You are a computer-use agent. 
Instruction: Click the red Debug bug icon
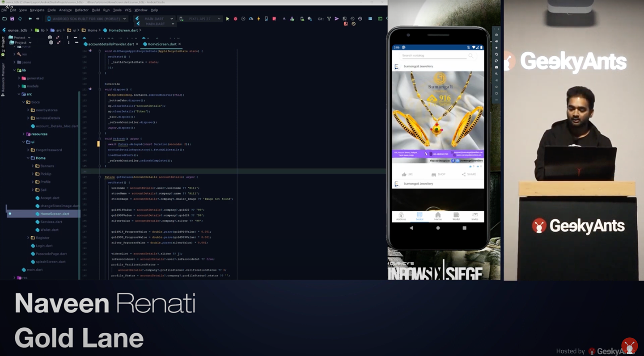pos(235,19)
